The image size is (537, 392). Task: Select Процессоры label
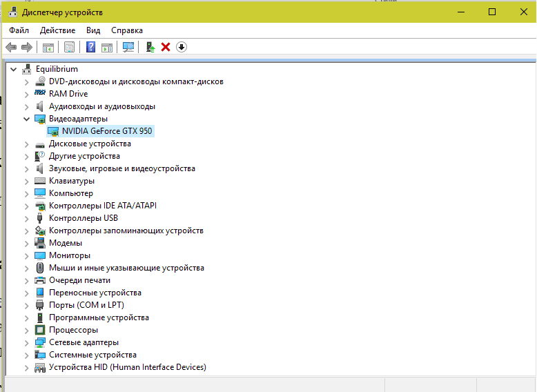tap(73, 330)
